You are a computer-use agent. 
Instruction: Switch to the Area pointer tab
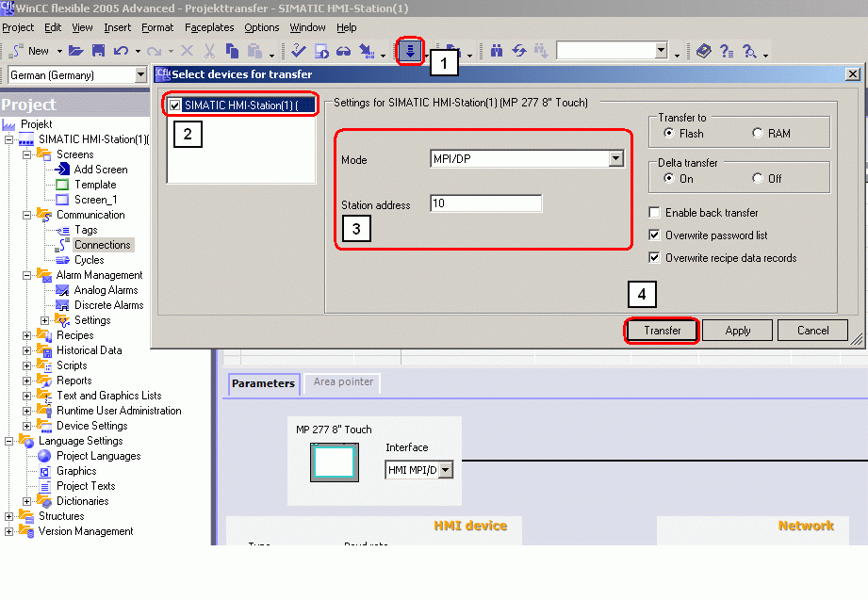tap(341, 382)
